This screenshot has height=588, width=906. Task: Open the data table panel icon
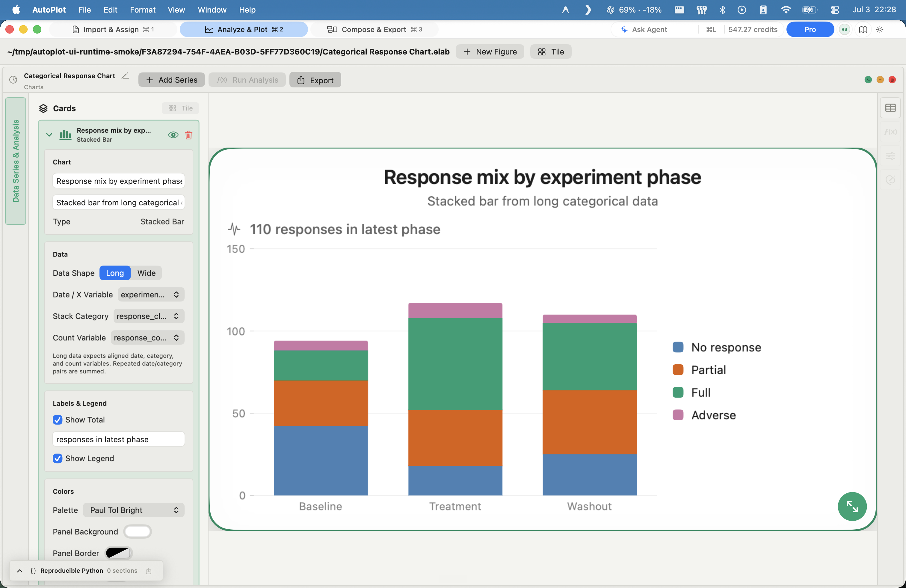tap(890, 108)
